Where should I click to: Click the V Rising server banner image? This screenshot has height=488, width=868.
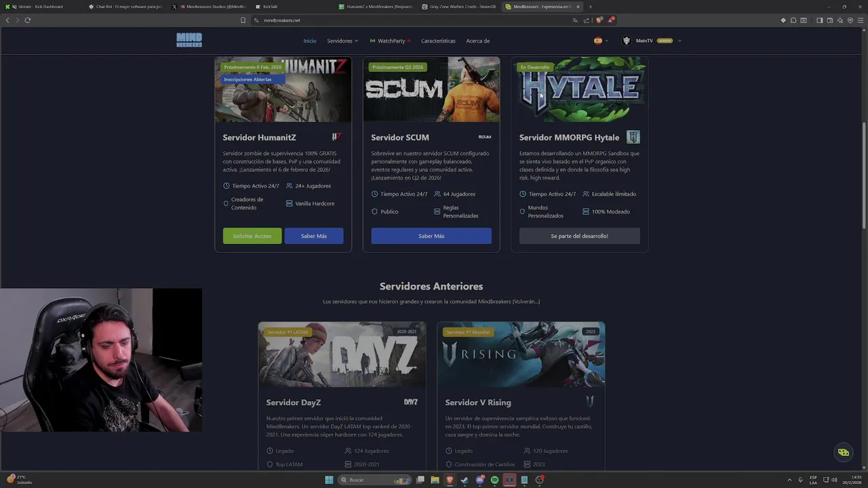[521, 354]
